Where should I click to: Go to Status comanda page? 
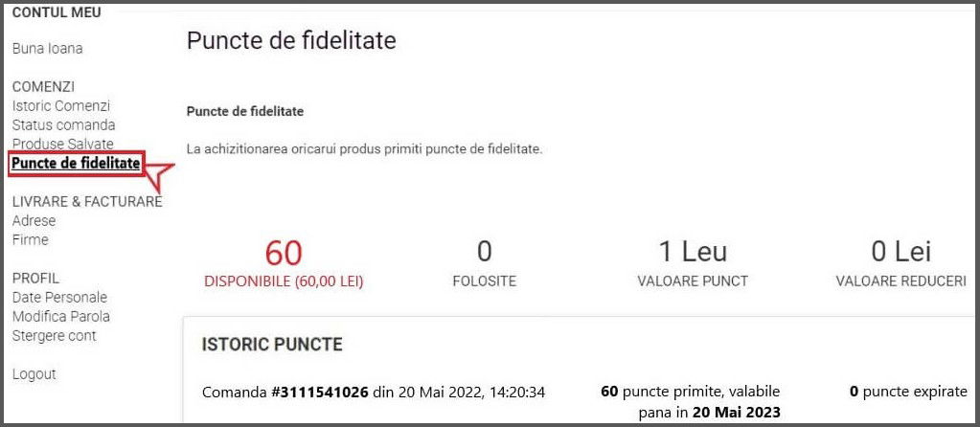(x=63, y=124)
